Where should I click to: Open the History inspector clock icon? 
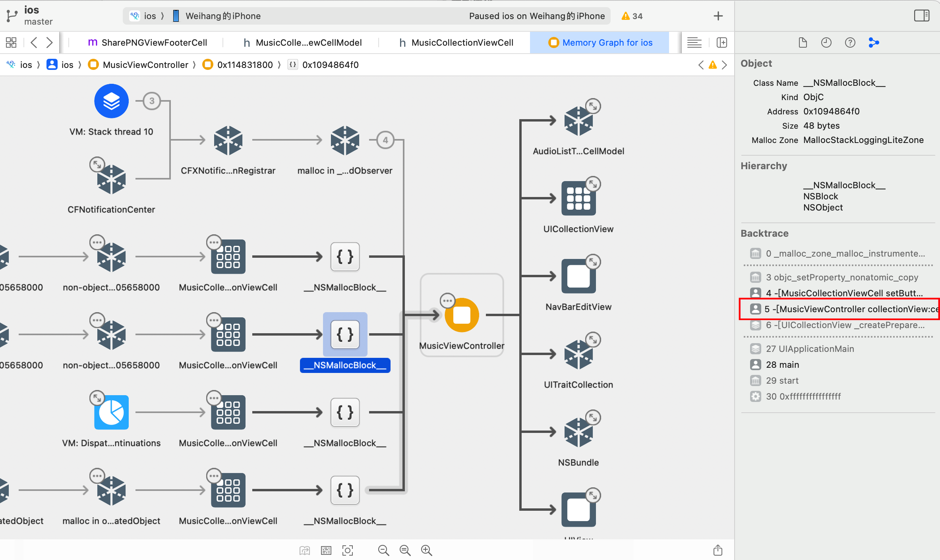[826, 42]
